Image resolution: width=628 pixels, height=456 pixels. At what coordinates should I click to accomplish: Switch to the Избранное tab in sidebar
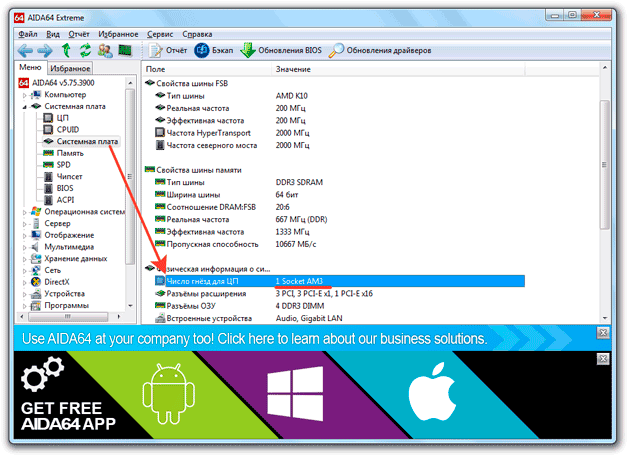tap(70, 68)
